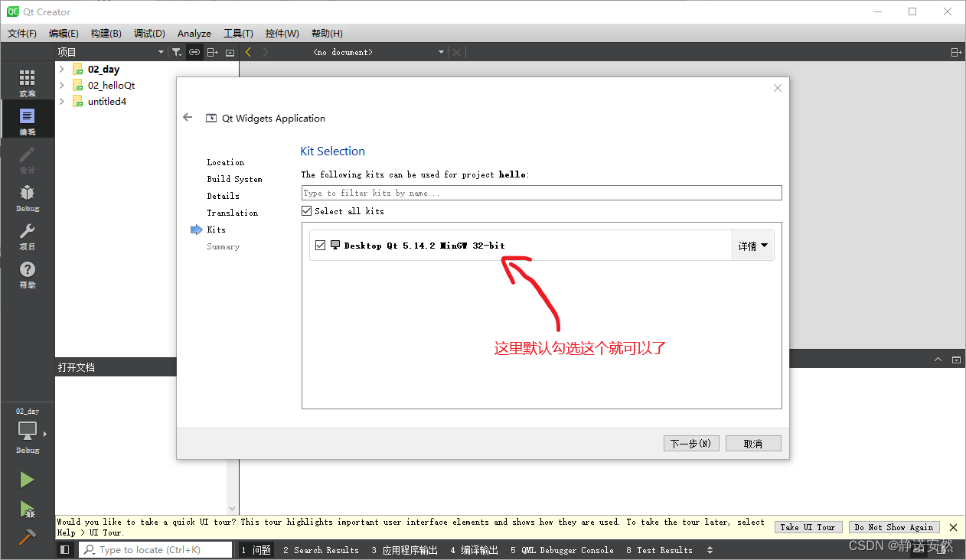Go forward with the arrow in editor toolbar
The width and height of the screenshot is (966, 560).
pyautogui.click(x=266, y=52)
